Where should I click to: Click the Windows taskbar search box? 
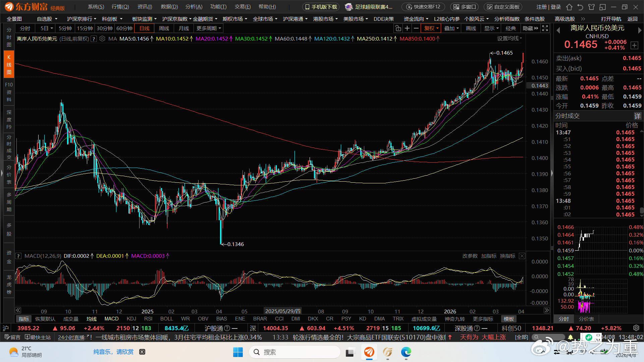[294, 352]
